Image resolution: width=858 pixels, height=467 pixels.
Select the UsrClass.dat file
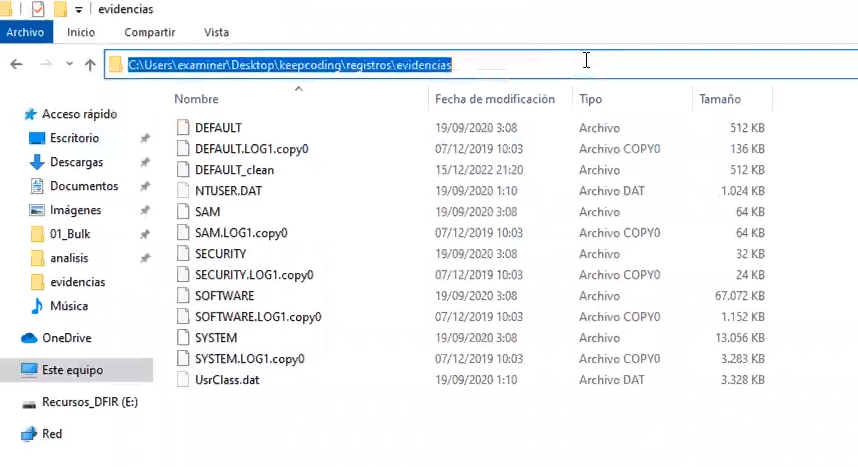click(x=227, y=380)
